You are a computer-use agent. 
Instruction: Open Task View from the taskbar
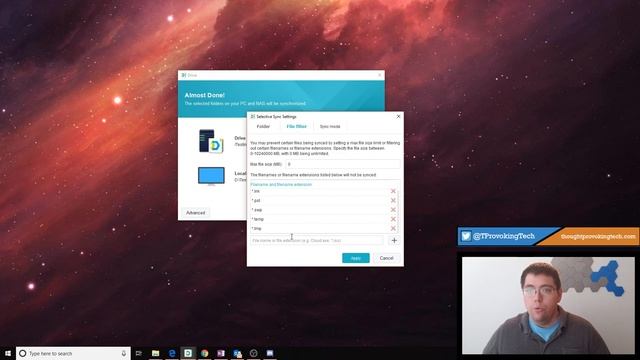click(139, 353)
